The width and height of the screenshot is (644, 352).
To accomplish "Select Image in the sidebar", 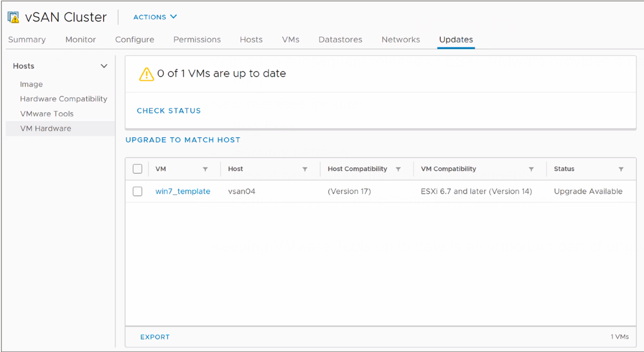I will [x=31, y=85].
